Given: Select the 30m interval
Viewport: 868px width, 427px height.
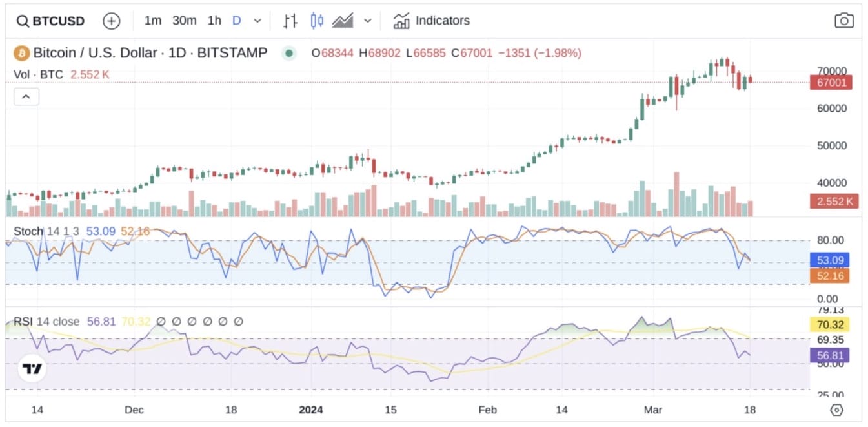Looking at the screenshot, I should 184,21.
